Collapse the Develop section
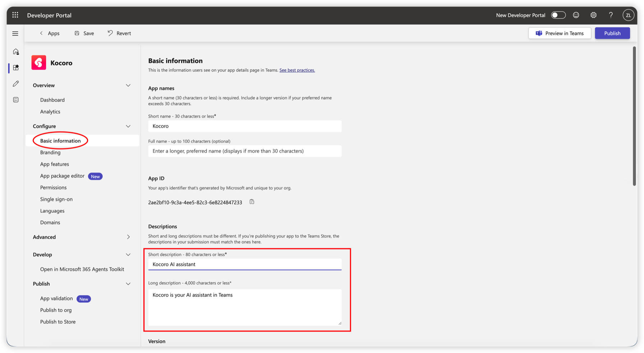644x353 pixels. click(x=128, y=255)
